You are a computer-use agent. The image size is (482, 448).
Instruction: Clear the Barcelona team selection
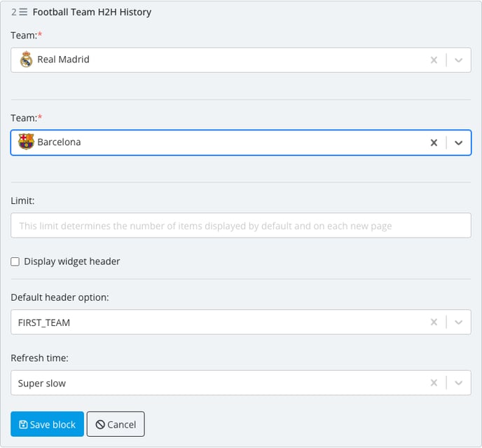[434, 143]
